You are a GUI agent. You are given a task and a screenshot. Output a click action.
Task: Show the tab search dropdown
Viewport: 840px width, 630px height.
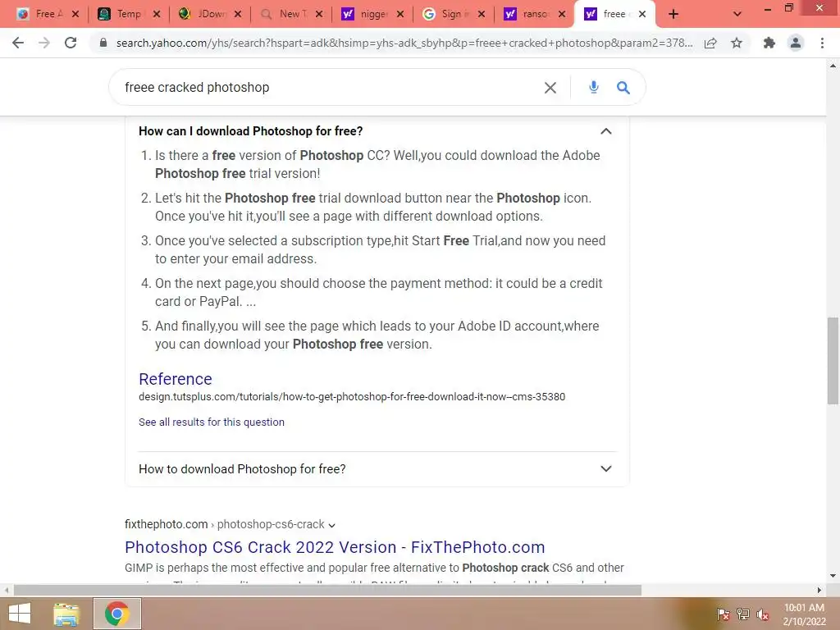737,15
